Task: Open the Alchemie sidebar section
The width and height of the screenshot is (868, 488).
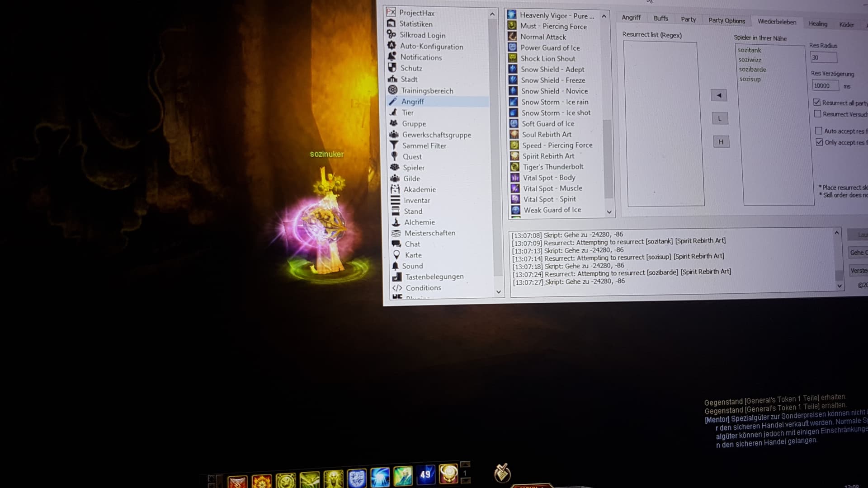Action: pos(419,222)
